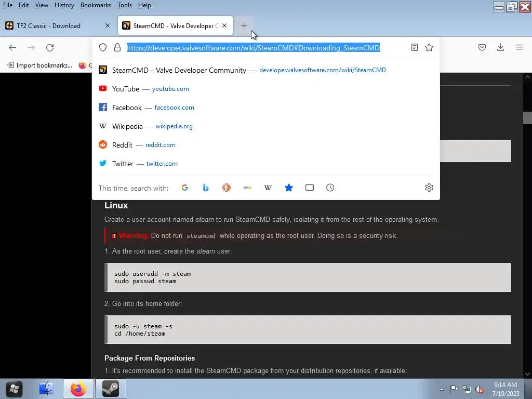
Task: Switch to TF2 Classic - Download tab
Action: (x=58, y=26)
